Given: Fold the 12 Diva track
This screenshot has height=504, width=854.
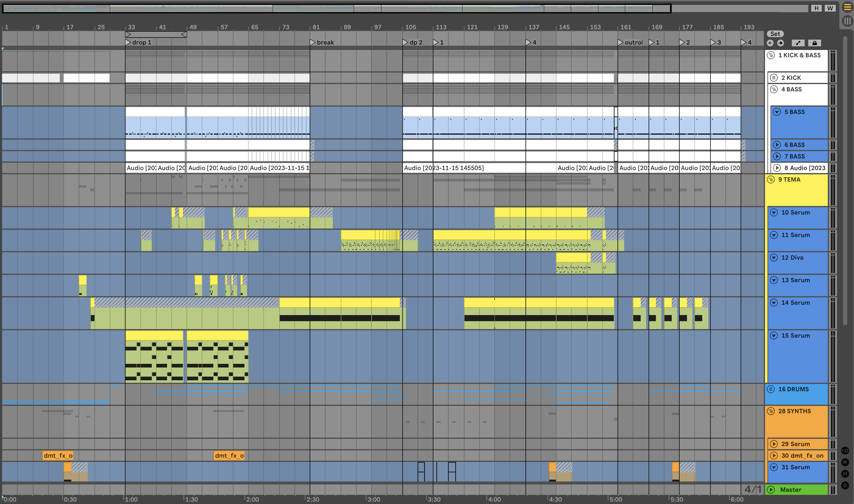Looking at the screenshot, I should [x=774, y=257].
